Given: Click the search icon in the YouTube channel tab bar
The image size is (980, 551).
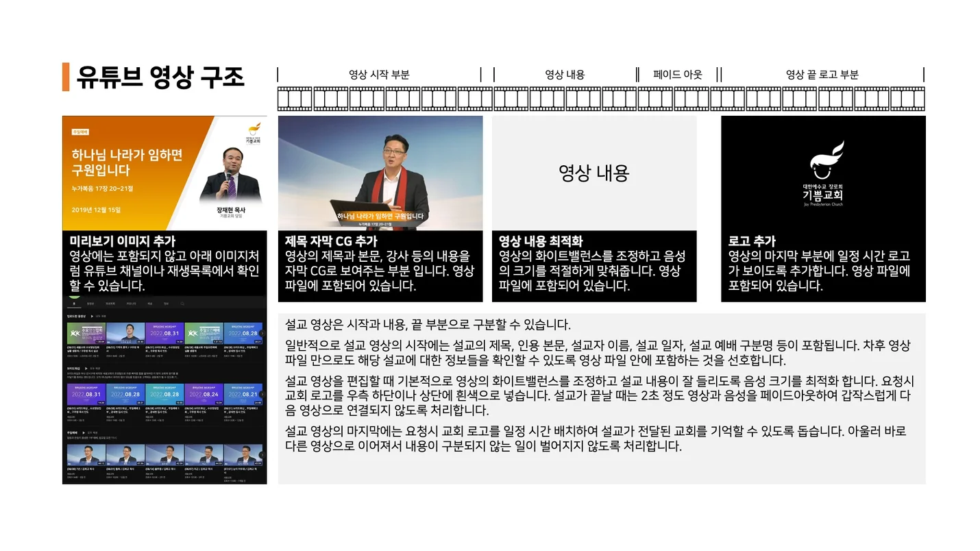Looking at the screenshot, I should point(182,304).
